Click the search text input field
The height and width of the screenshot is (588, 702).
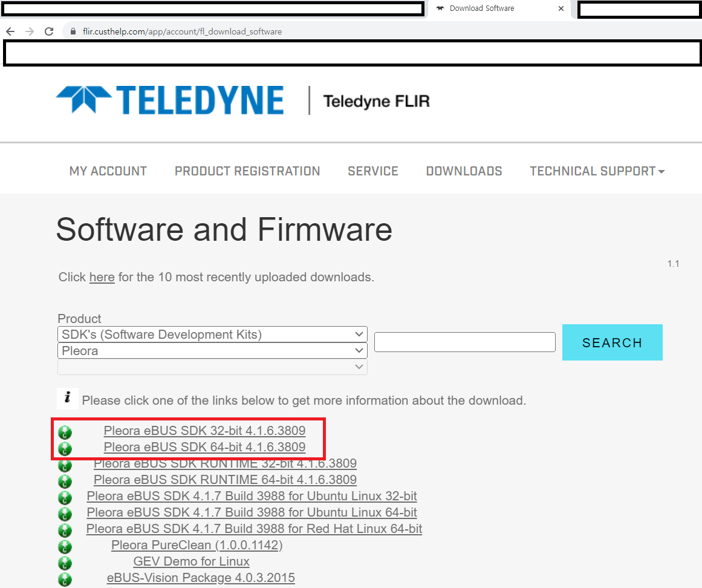tap(464, 342)
